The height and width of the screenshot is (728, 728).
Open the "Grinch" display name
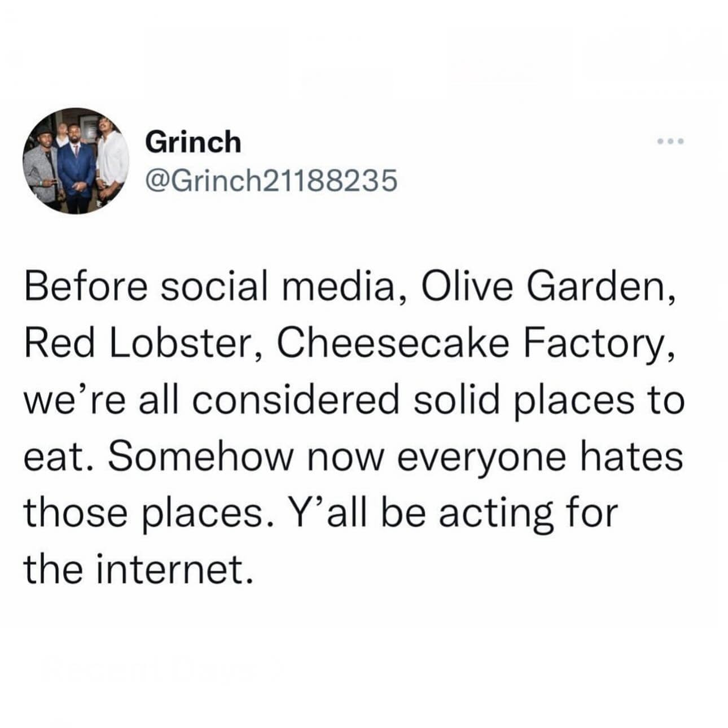click(193, 141)
